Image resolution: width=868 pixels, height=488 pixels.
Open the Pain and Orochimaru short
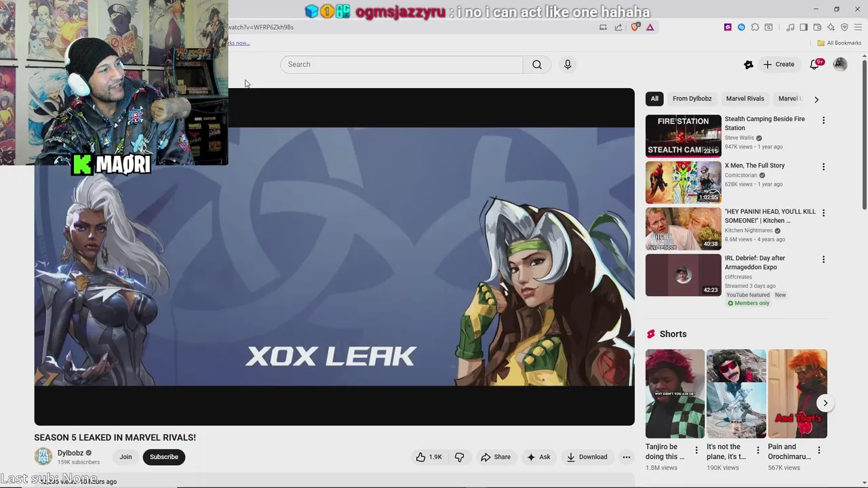tap(797, 394)
